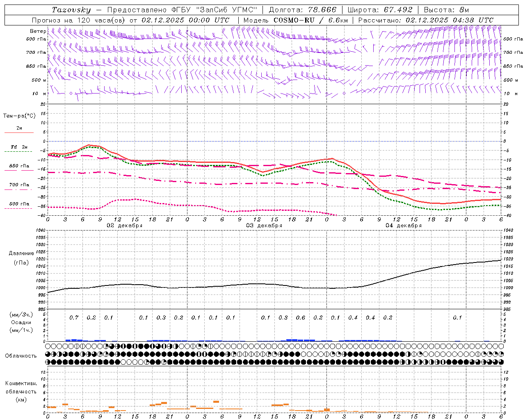The image size is (525, 420).
Task: Select the date label "03 декабря"
Action: click(264, 226)
